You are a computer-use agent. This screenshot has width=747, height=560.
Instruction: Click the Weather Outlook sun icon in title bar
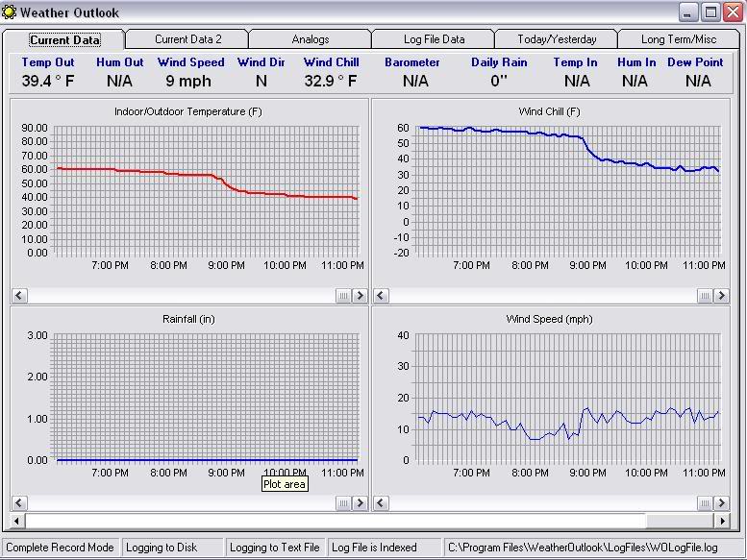(x=10, y=12)
